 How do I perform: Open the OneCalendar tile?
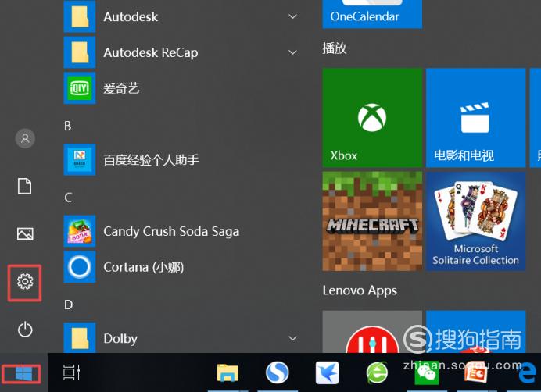[x=372, y=14]
